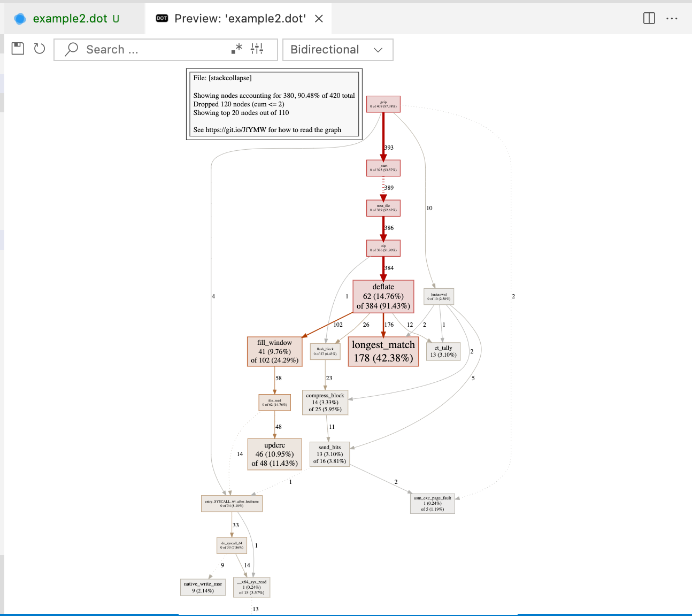Click edge label 58 below fill_window

(279, 378)
